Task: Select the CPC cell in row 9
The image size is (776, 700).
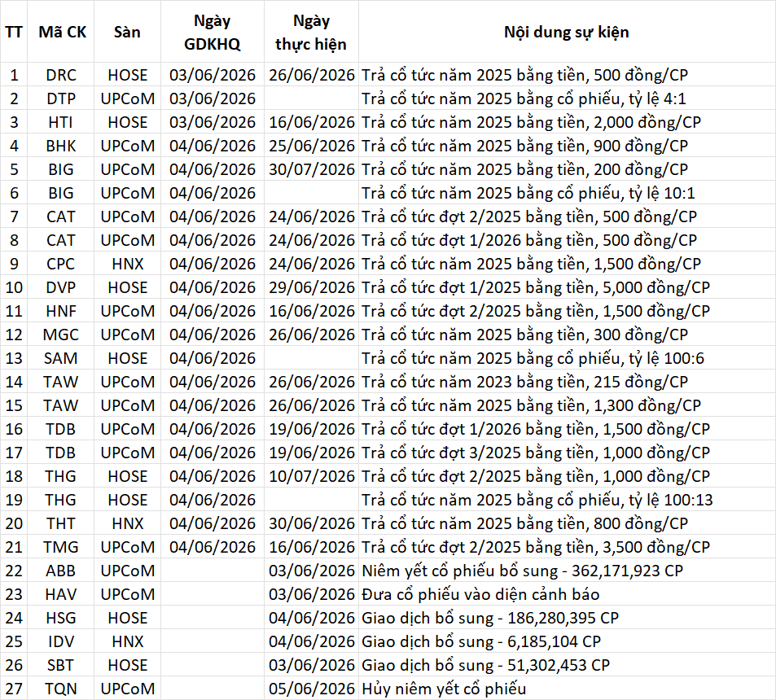Action: point(61,264)
